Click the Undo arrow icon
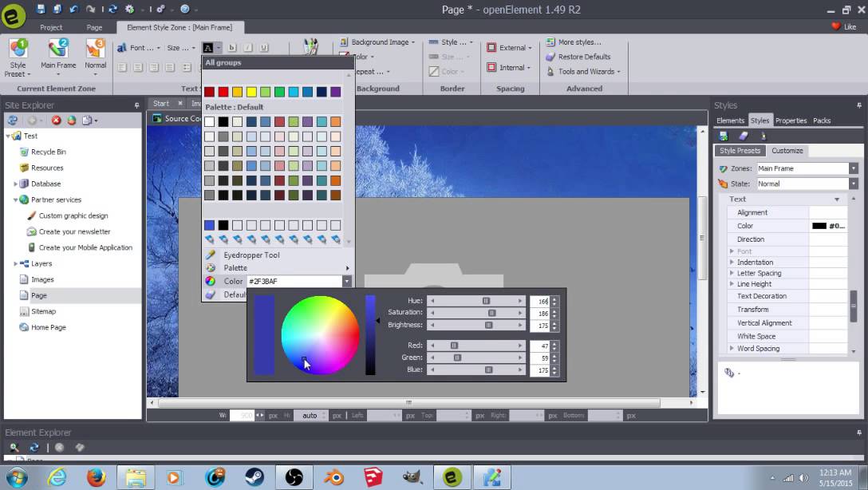The image size is (868, 490). point(73,9)
